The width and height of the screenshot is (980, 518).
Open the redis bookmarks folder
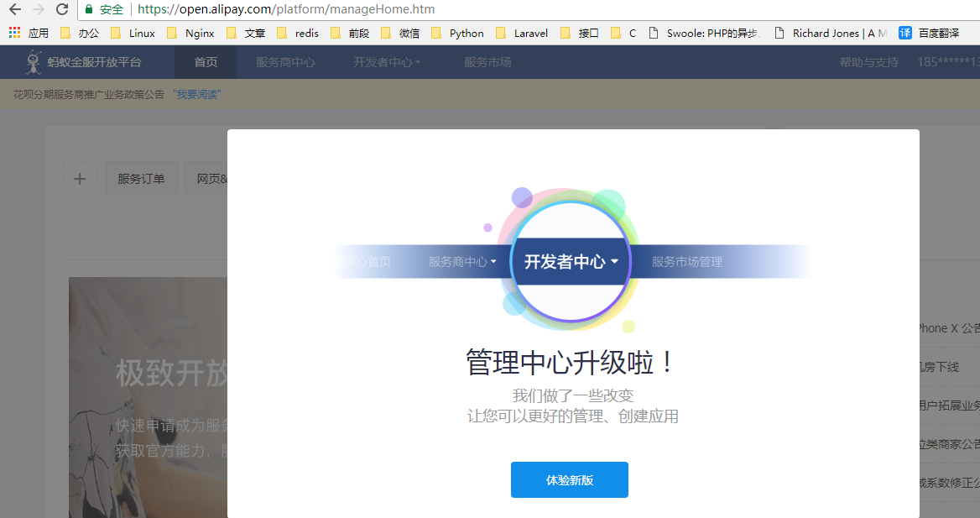coord(298,34)
